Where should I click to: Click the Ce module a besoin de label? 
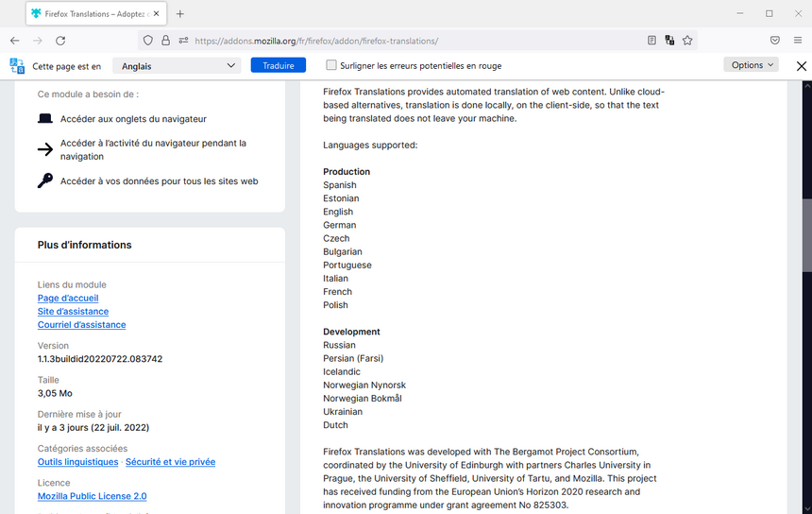(x=88, y=94)
